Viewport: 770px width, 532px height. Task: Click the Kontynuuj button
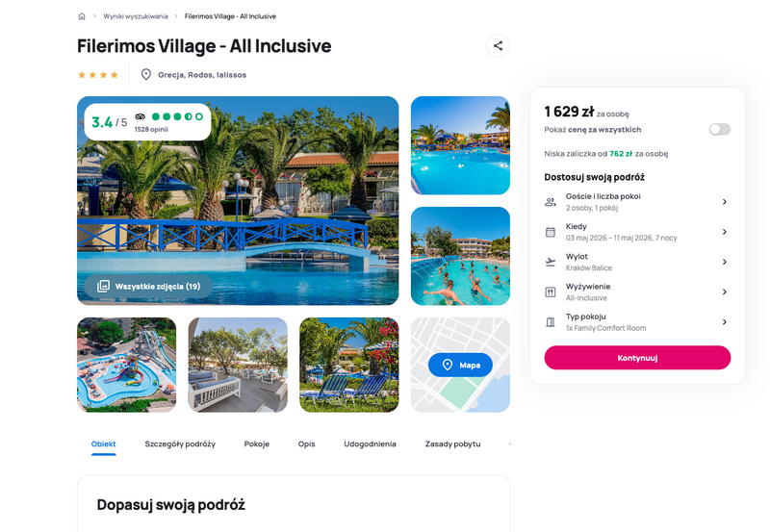637,358
